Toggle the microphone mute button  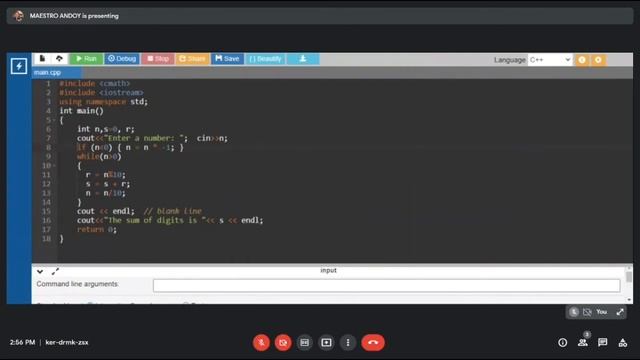tap(261, 342)
